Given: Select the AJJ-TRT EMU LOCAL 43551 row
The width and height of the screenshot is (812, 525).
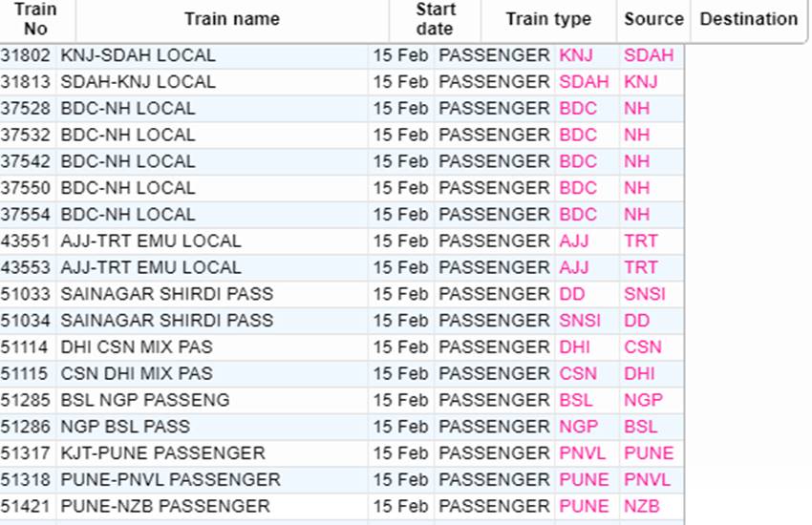Looking at the screenshot, I should (x=150, y=241).
